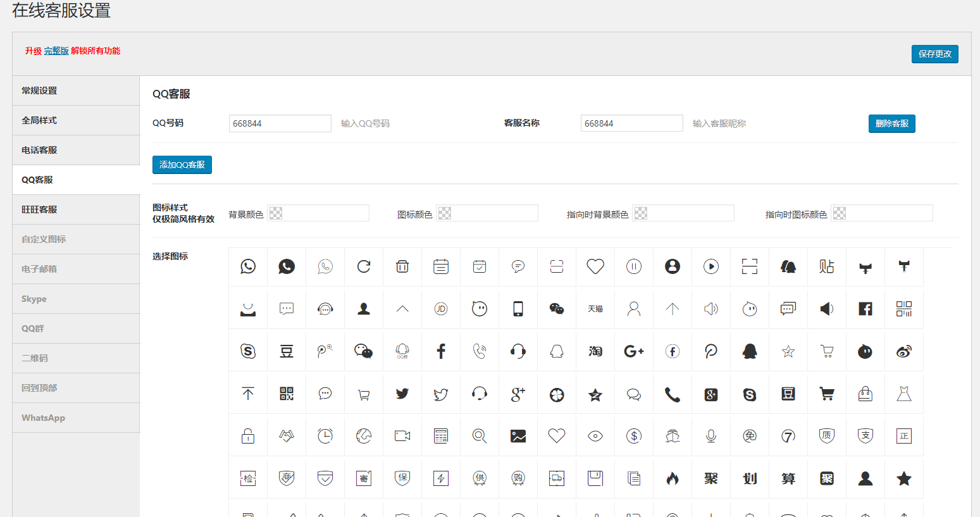Select the pause-in-circle icon

click(x=634, y=266)
